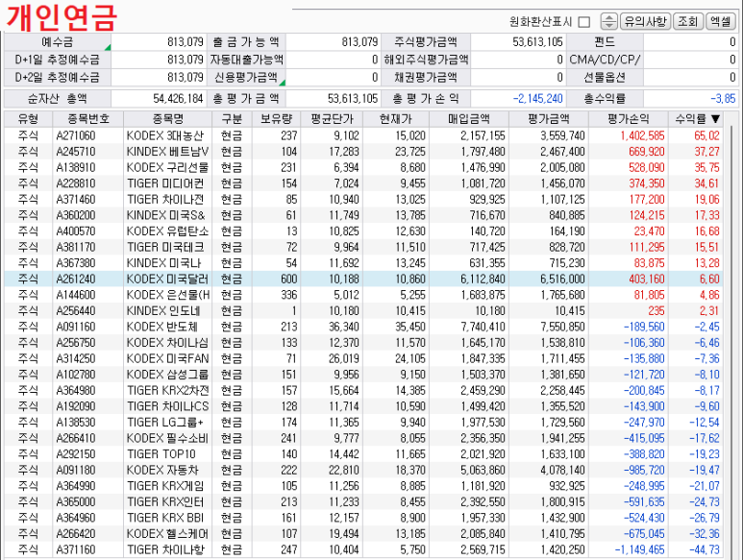Viewport: 743px width, 560px height.
Task: Click the 총평가손익 value -2,145,240
Action: (538, 99)
